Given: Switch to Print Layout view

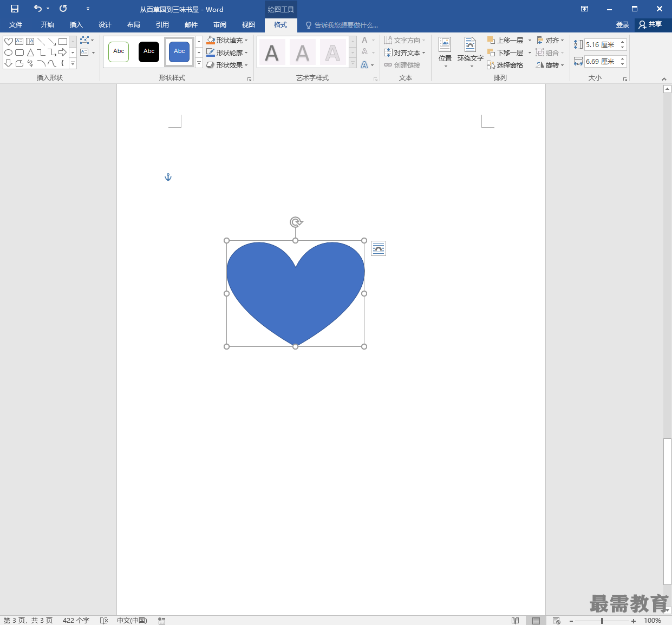Looking at the screenshot, I should (536, 620).
